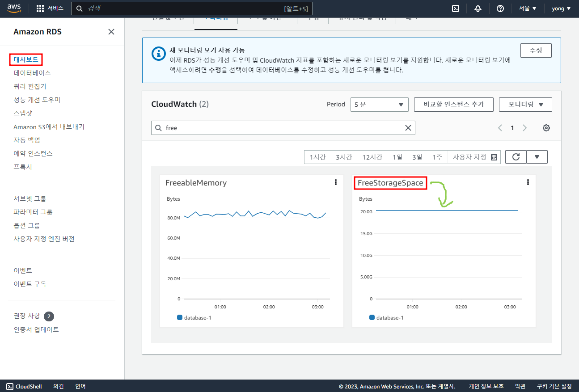The image size is (579, 392).
Task: Click the info icon in the banner
Action: point(158,54)
